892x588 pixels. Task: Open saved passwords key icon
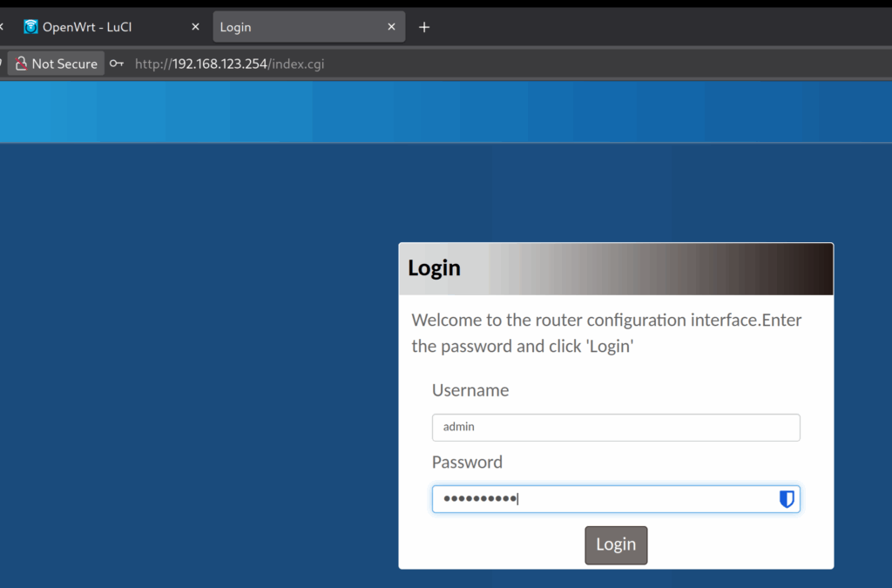click(117, 64)
